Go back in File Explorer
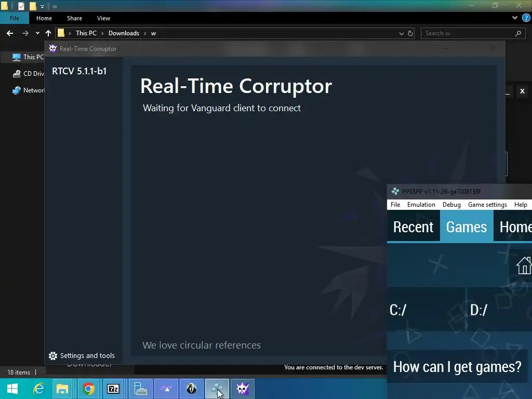 tap(10, 33)
